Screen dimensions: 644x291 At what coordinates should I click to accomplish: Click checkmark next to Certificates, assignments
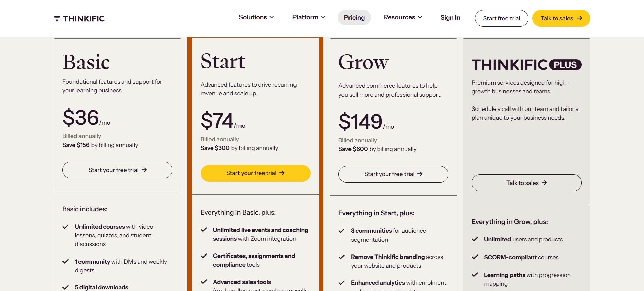tap(204, 256)
